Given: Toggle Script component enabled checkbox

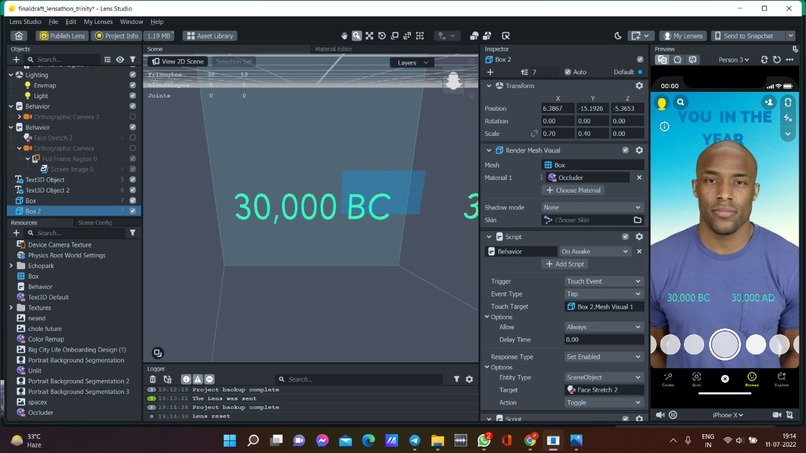Looking at the screenshot, I should pyautogui.click(x=626, y=237).
